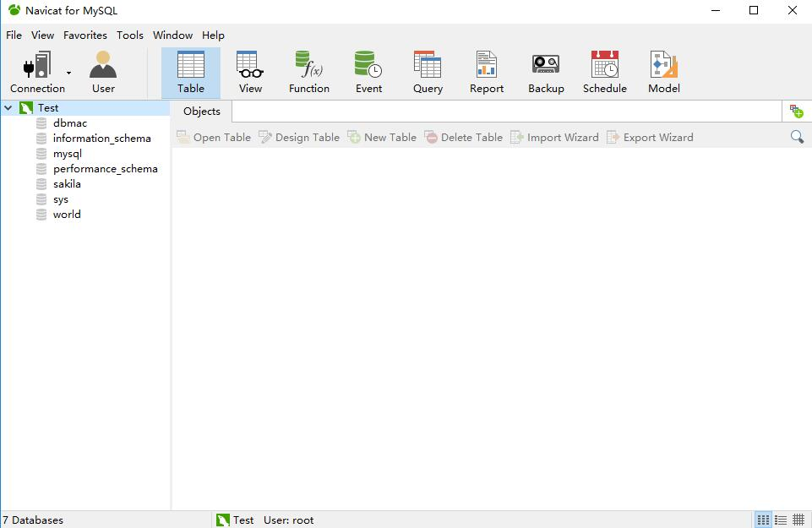Click the Test connection's green icon in tree
Viewport: 812px width, 528px height.
click(x=26, y=107)
